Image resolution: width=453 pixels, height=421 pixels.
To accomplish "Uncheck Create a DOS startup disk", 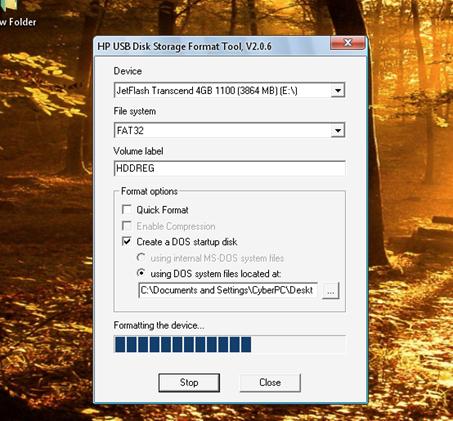I will click(x=127, y=241).
